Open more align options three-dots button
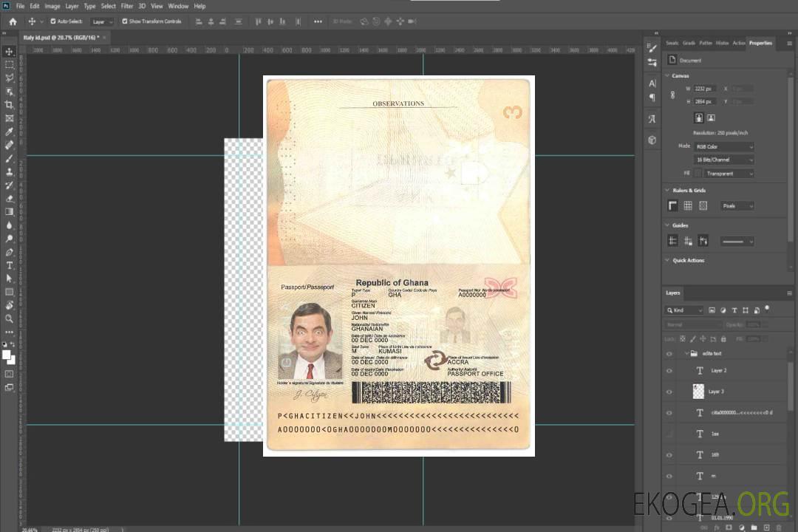 [318, 21]
